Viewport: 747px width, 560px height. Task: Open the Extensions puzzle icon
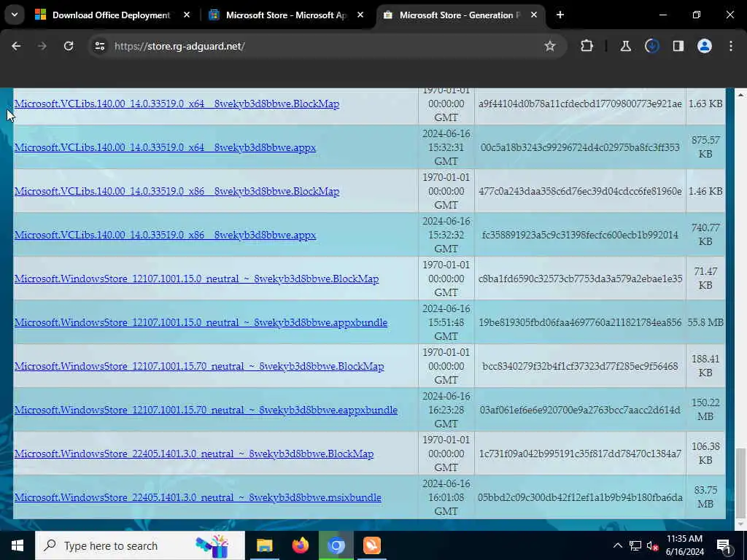point(587,46)
